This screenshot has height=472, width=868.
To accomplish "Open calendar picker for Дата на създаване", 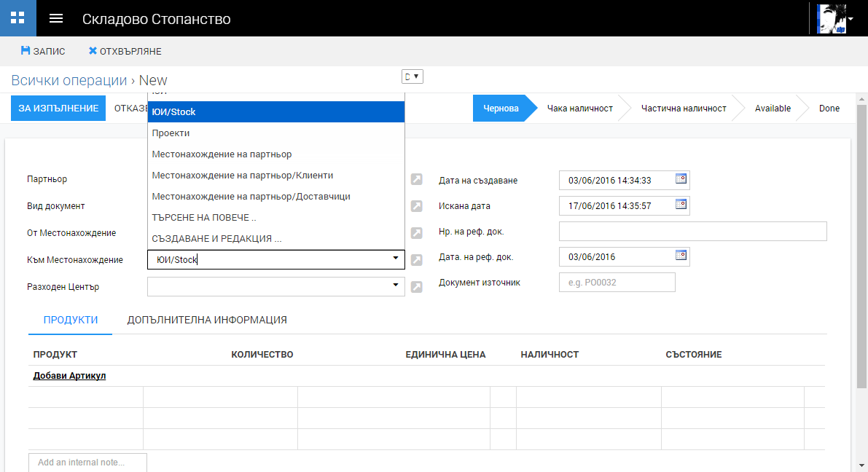I will point(681,178).
